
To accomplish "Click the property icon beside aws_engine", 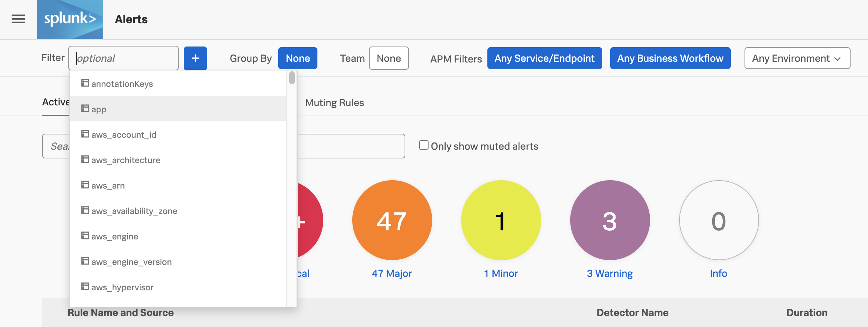I will (x=85, y=236).
